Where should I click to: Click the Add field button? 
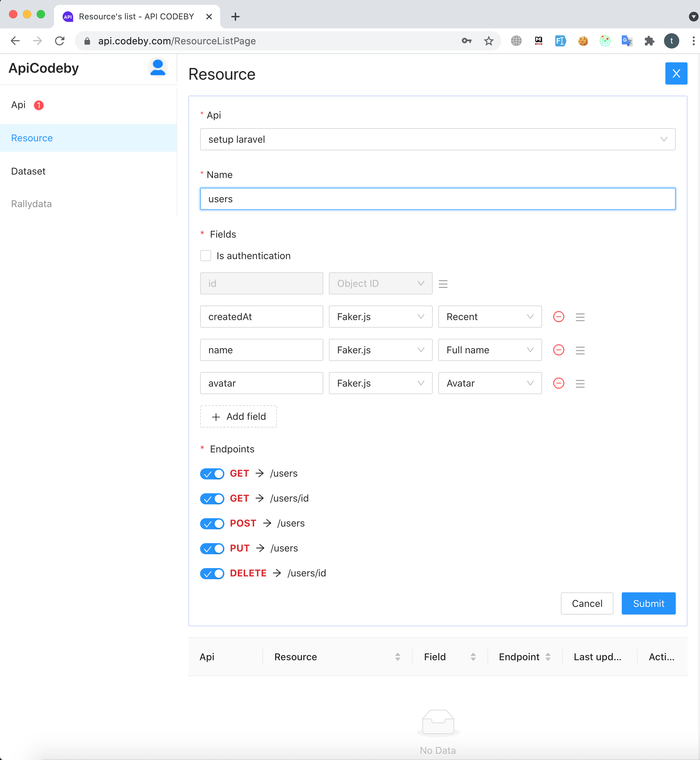coord(238,417)
